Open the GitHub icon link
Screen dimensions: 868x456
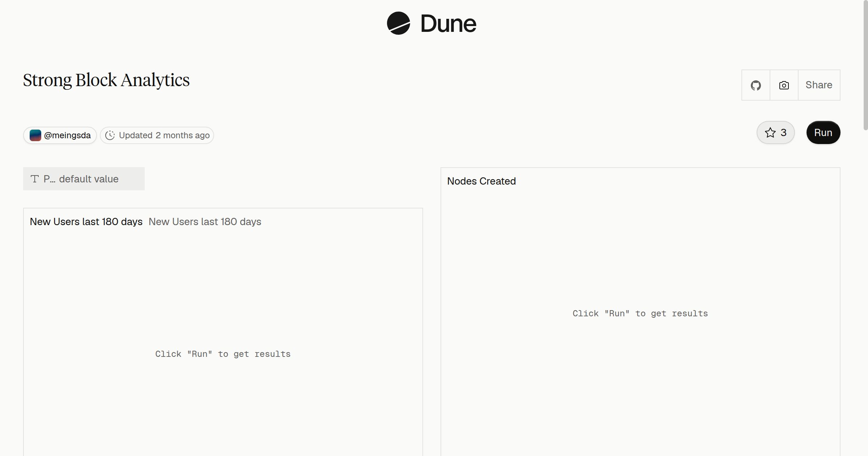click(x=756, y=85)
